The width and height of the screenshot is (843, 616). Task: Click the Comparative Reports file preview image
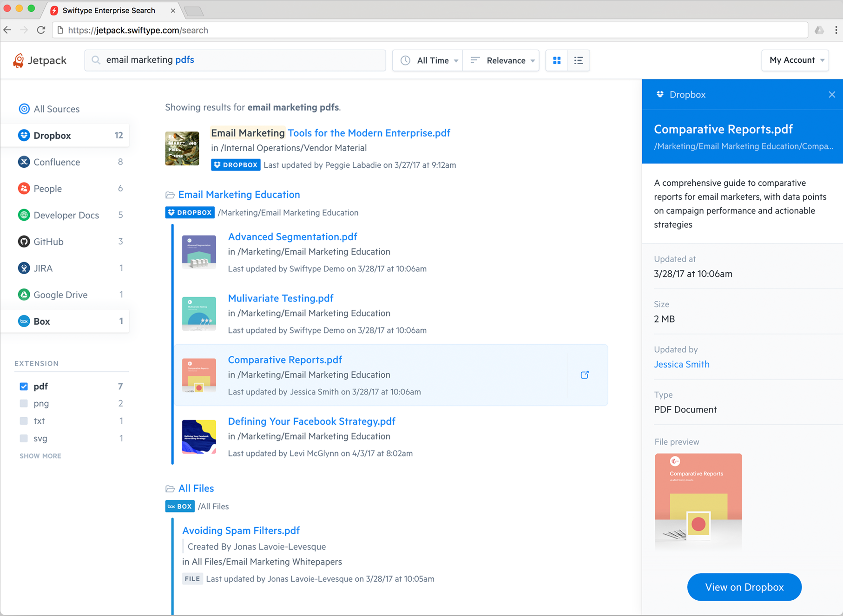click(698, 502)
